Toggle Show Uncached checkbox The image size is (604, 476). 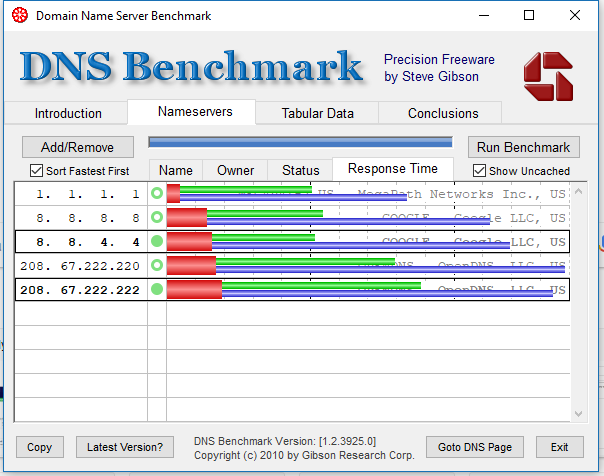point(479,171)
